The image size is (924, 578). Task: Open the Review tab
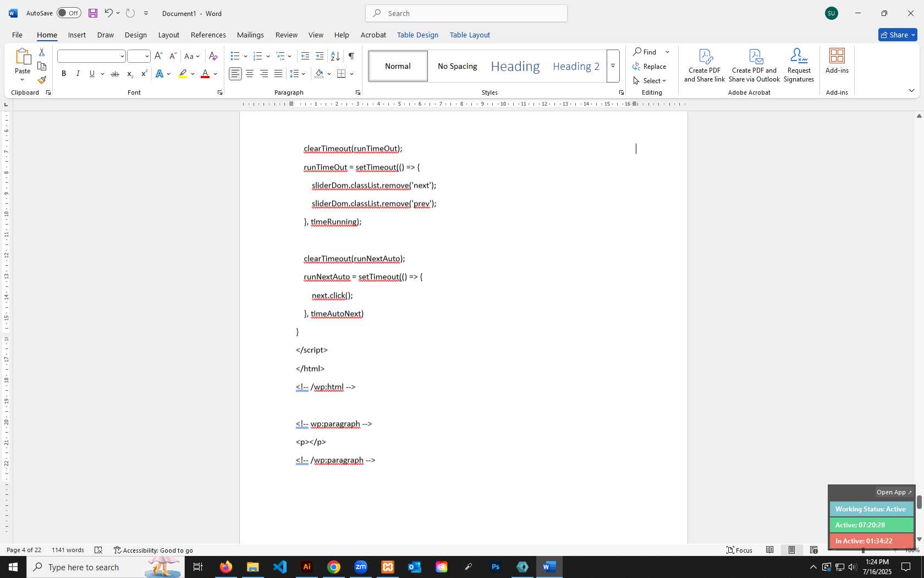click(287, 35)
